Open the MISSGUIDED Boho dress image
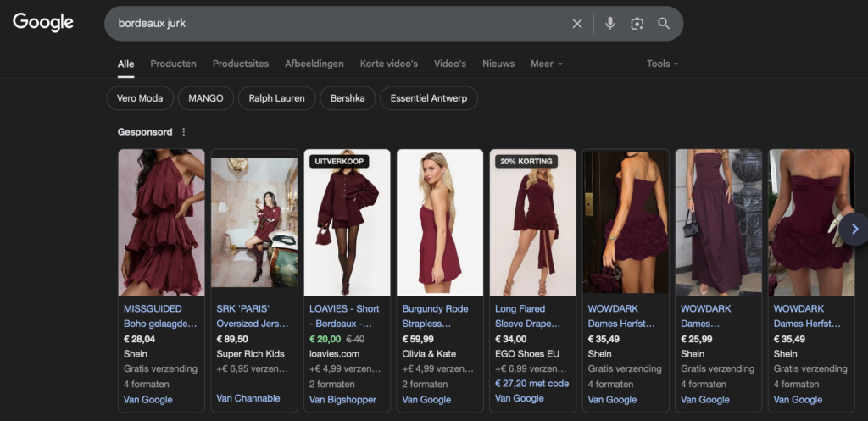 [161, 223]
